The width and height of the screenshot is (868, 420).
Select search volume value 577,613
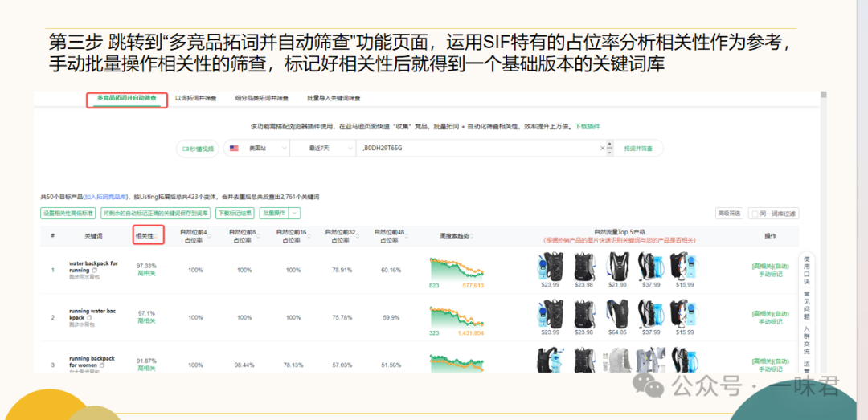pyautogui.click(x=473, y=286)
